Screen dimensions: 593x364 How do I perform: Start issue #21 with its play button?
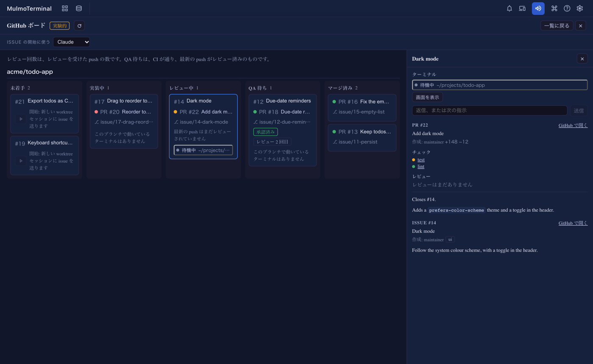pyautogui.click(x=21, y=119)
